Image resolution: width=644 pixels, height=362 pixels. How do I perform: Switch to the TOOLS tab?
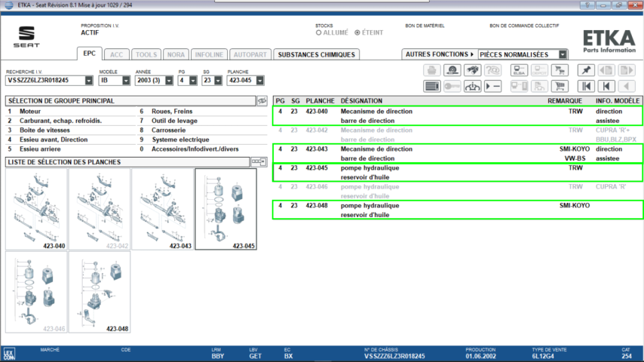point(146,54)
